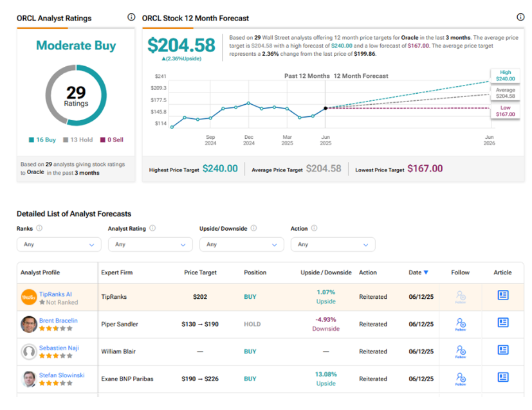Click the Price Target column header
The image size is (532, 410).
click(200, 272)
